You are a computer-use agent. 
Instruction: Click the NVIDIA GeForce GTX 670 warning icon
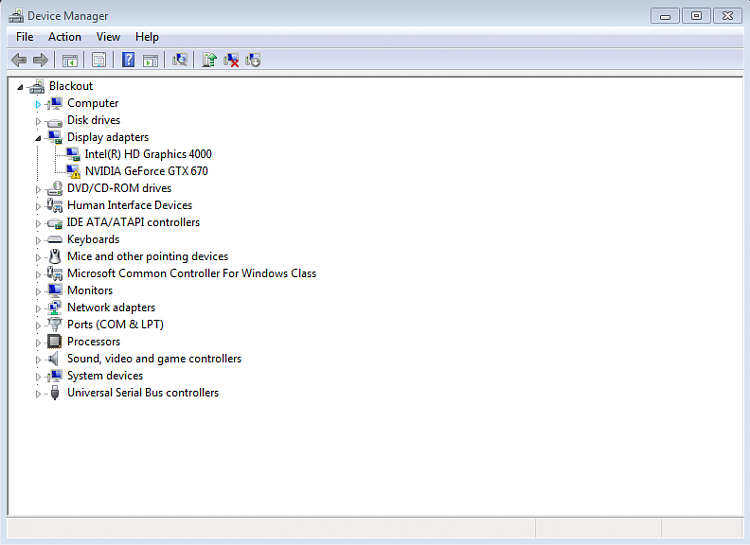click(73, 171)
